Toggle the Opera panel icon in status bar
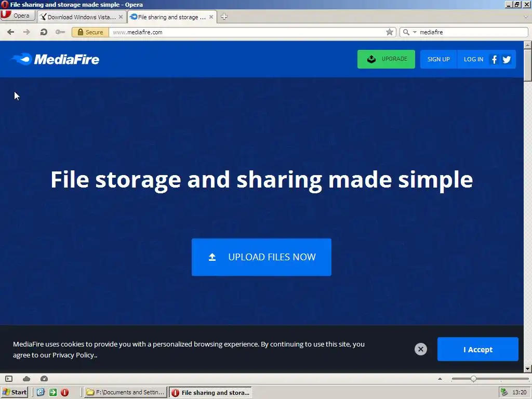 click(9, 379)
